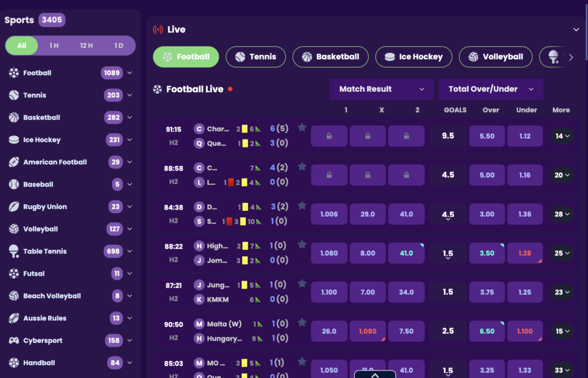Image resolution: width=588 pixels, height=378 pixels.
Task: Toggle favorite star for the 91:15 match
Action: coord(302,128)
